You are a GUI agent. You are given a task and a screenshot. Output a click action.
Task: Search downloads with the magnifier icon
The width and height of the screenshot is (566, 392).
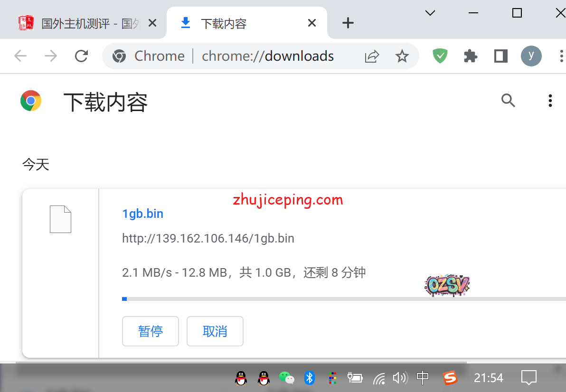pyautogui.click(x=508, y=101)
